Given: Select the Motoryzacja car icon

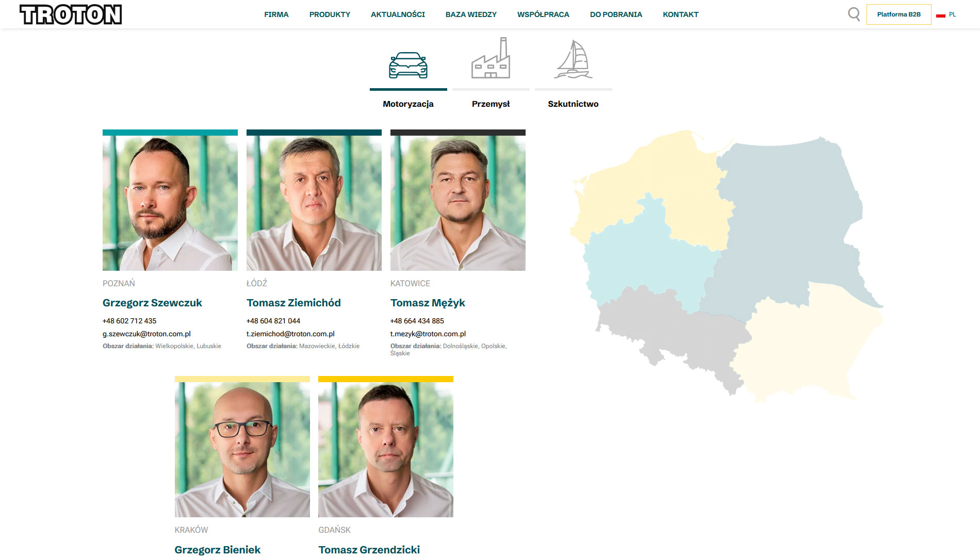Looking at the screenshot, I should click(x=408, y=65).
